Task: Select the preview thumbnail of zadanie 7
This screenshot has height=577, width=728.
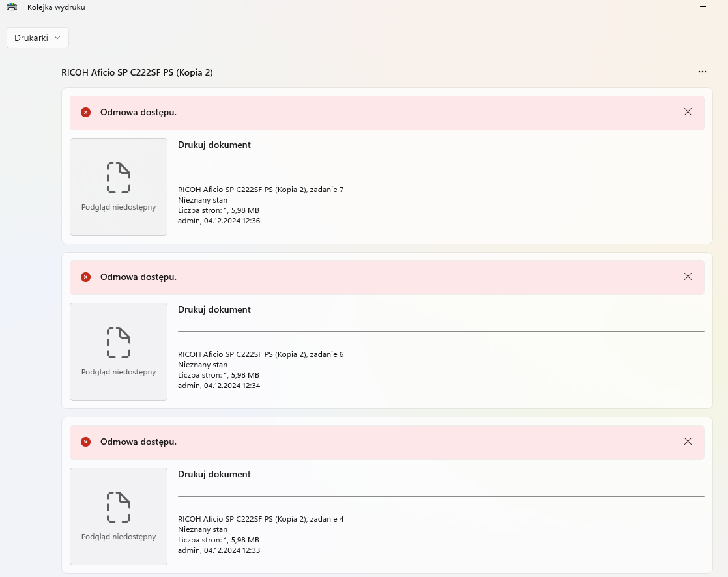Action: pos(119,187)
